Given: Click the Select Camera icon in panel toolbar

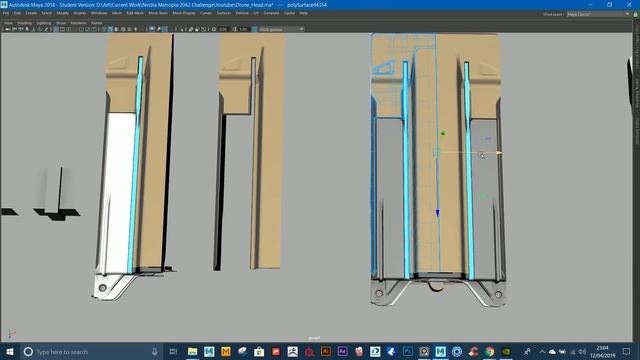Looking at the screenshot, I should point(7,29).
